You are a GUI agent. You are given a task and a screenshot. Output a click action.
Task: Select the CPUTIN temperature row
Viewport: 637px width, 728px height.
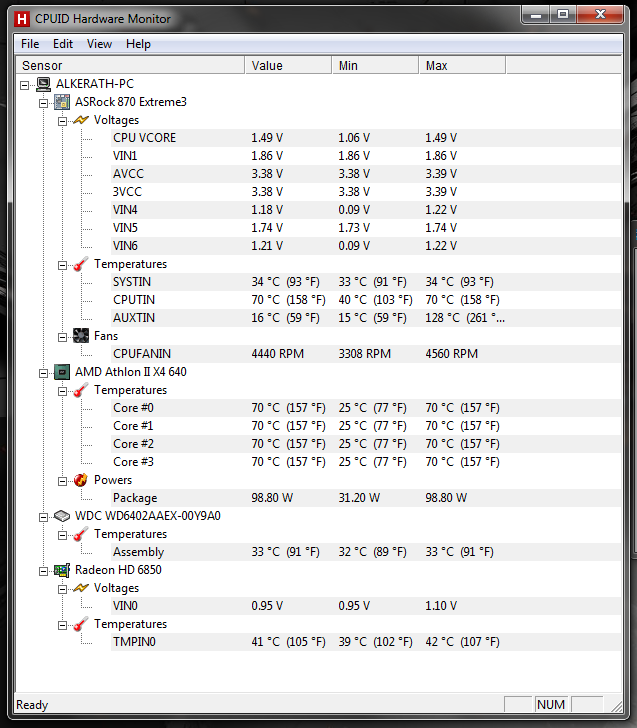[366, 300]
